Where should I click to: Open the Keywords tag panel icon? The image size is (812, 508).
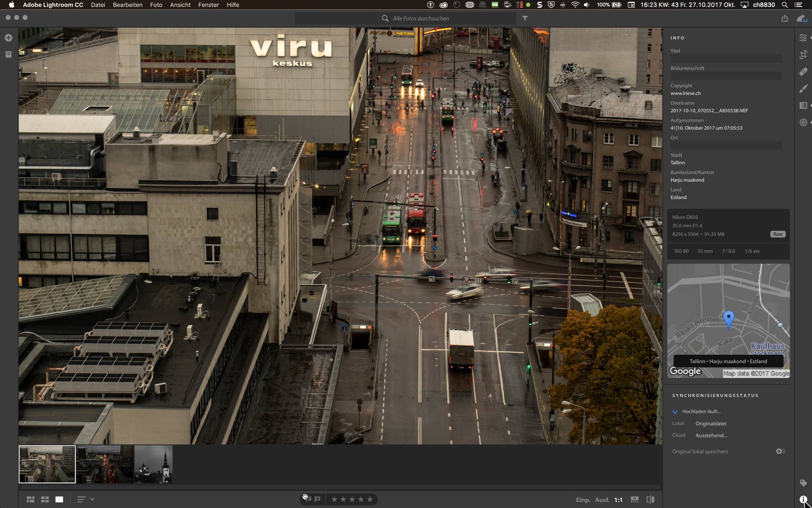(x=803, y=483)
